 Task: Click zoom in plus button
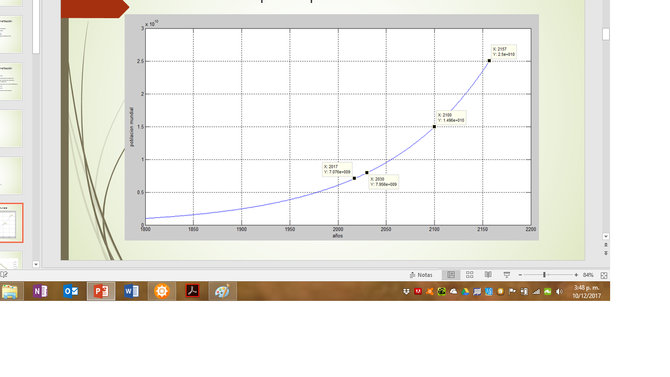coord(576,275)
